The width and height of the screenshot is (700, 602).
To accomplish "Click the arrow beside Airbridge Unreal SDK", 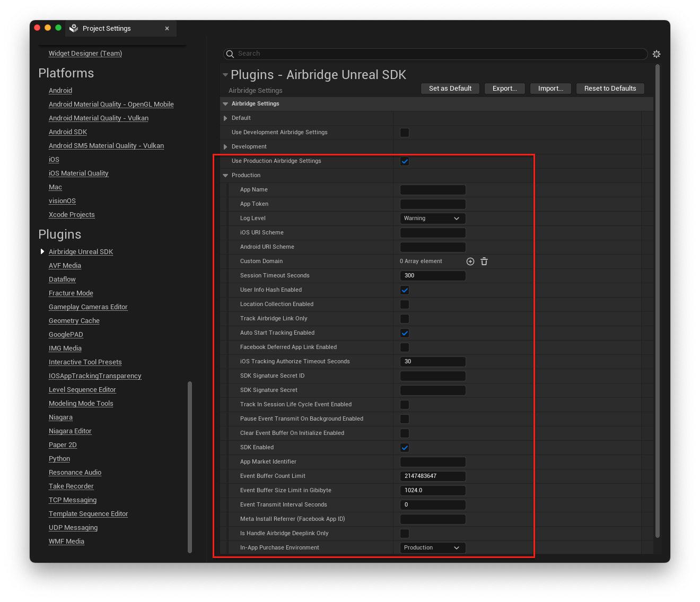I will tap(42, 251).
